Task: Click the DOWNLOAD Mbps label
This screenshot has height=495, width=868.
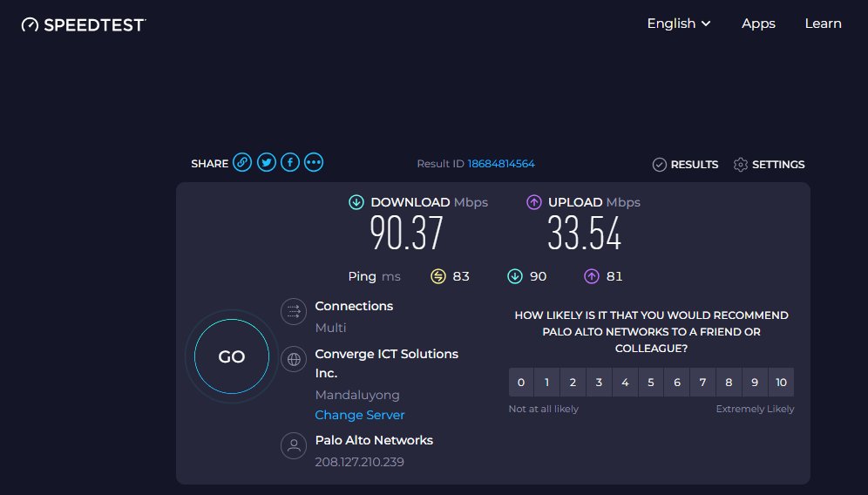Action: [x=430, y=202]
